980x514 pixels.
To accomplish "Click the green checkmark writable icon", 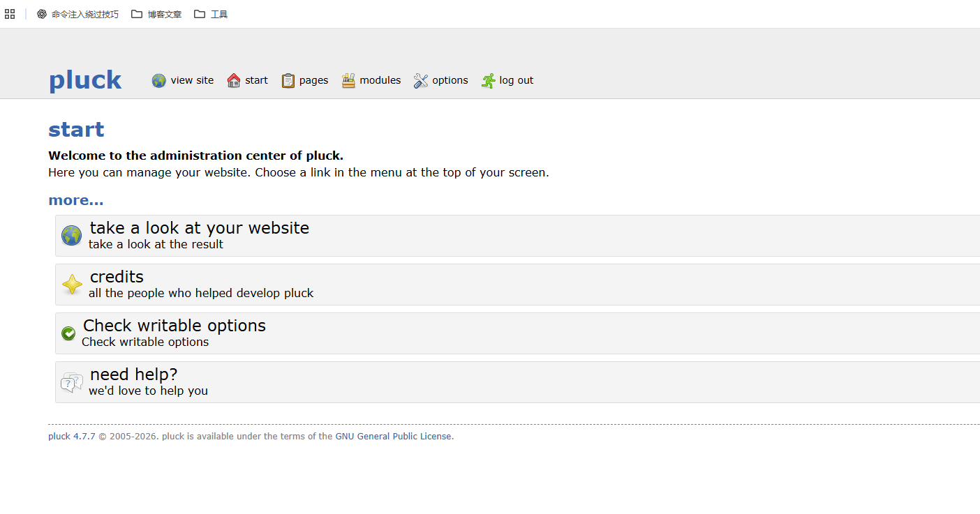I will point(68,333).
